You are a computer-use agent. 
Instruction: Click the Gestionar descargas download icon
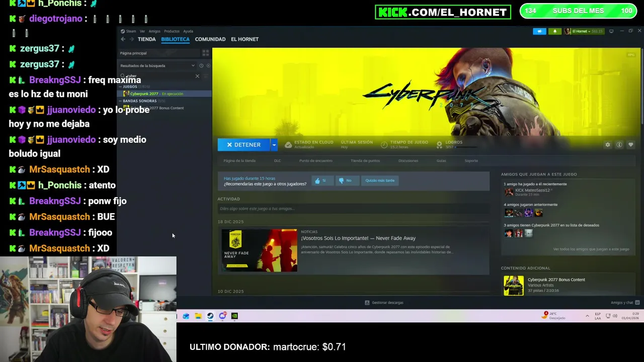(367, 303)
